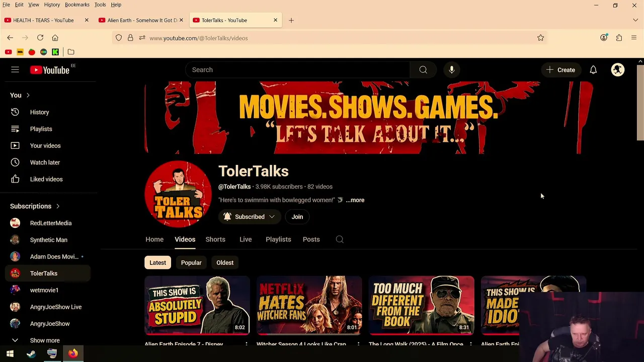Viewport: 644px width, 362px height.
Task: Switch to the channel Playlists tab
Action: 278,239
